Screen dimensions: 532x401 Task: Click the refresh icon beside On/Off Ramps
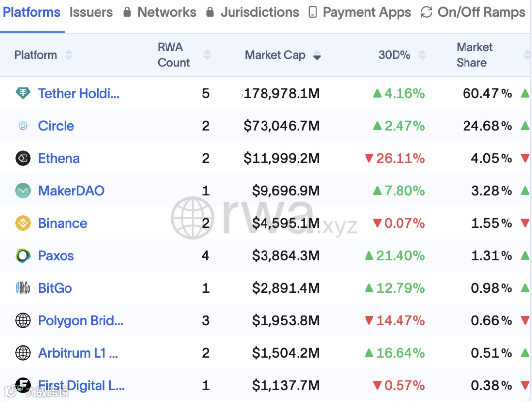point(427,12)
